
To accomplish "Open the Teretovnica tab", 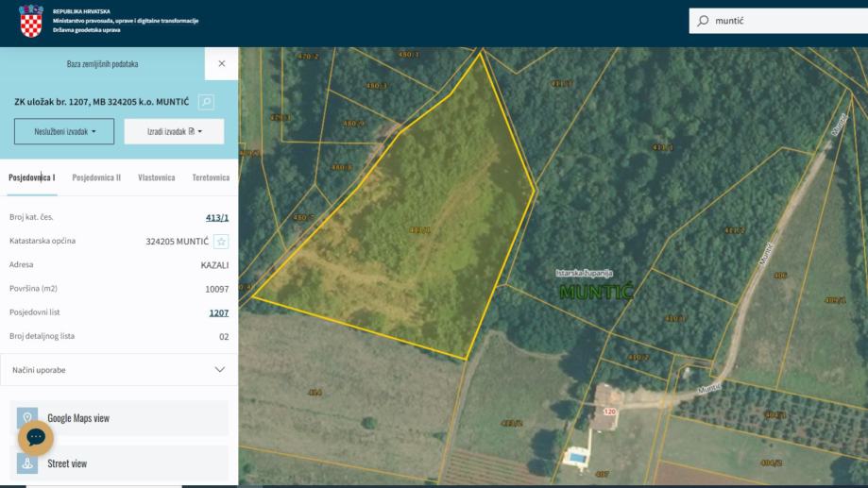I will [211, 177].
